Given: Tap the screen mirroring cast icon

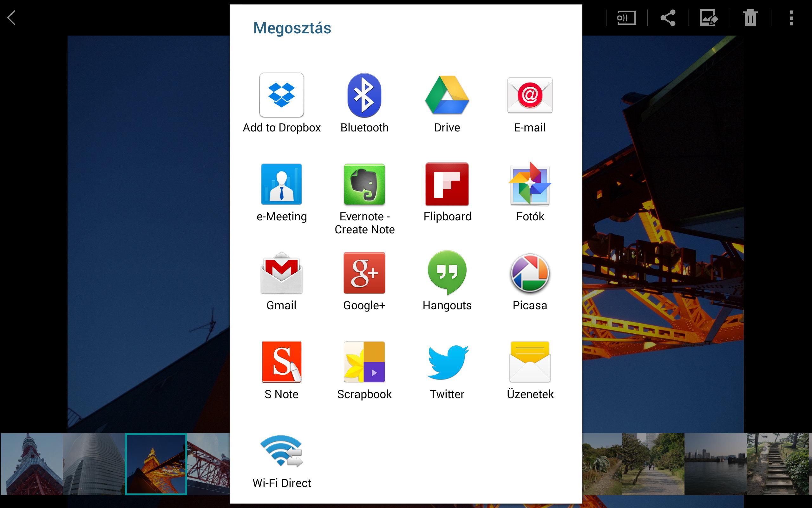Looking at the screenshot, I should coord(626,18).
